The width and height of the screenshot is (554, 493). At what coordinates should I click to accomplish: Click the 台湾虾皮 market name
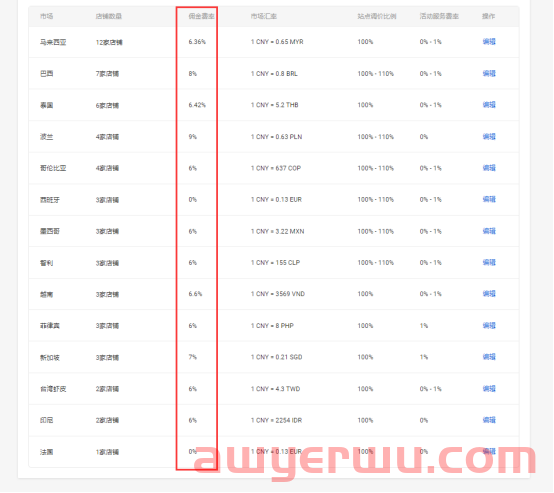coord(53,389)
